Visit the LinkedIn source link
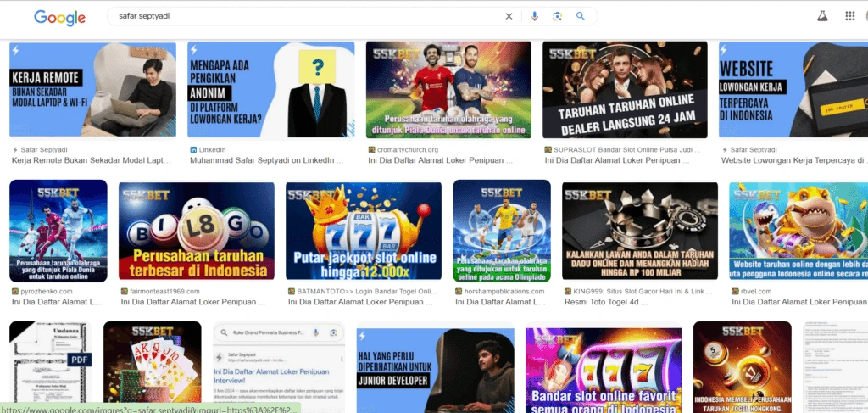This screenshot has width=868, height=413. [213, 149]
